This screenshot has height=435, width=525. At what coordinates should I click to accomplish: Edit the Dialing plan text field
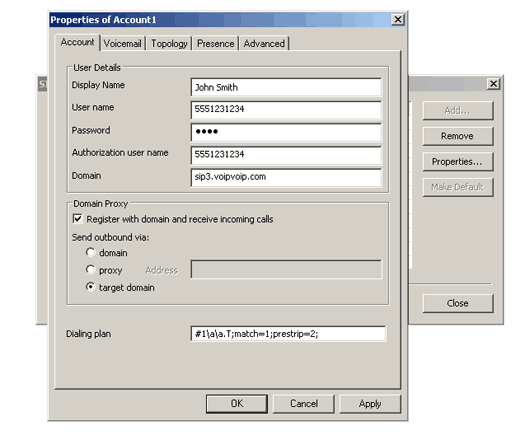288,334
